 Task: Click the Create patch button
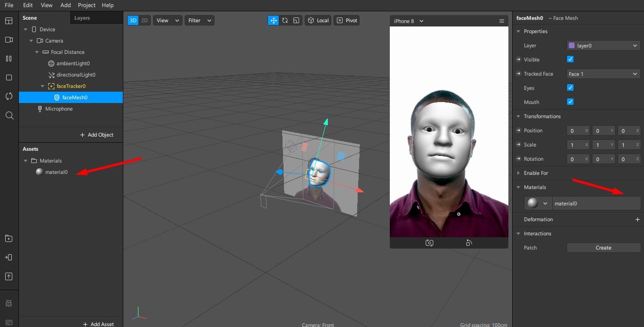(x=603, y=248)
